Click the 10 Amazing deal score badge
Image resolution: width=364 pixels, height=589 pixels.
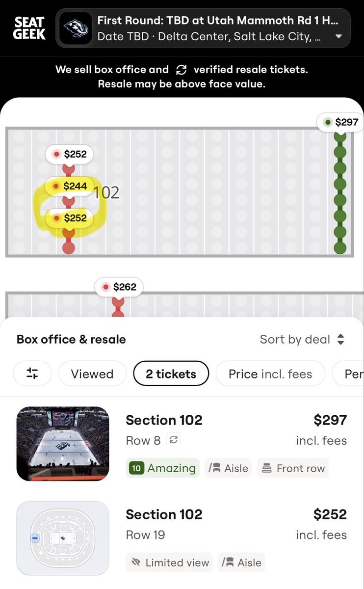pyautogui.click(x=162, y=468)
